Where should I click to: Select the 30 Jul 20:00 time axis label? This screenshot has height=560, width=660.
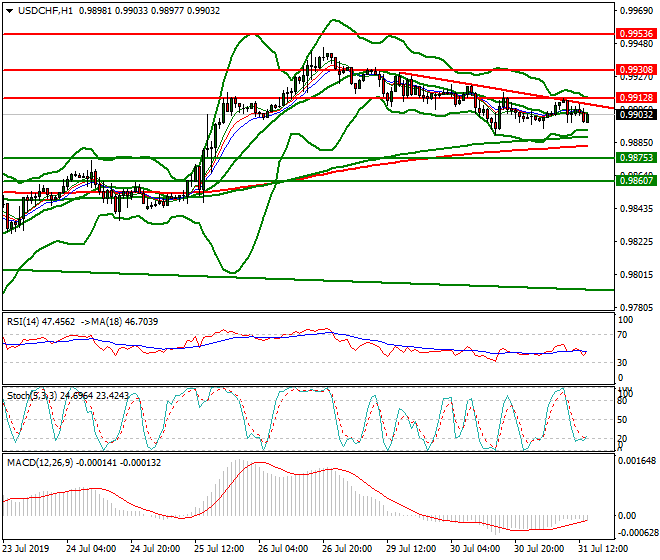pyautogui.click(x=539, y=549)
